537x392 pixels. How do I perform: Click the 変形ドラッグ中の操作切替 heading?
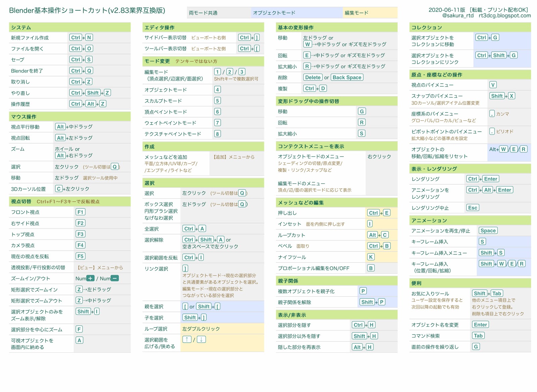pos(308,101)
